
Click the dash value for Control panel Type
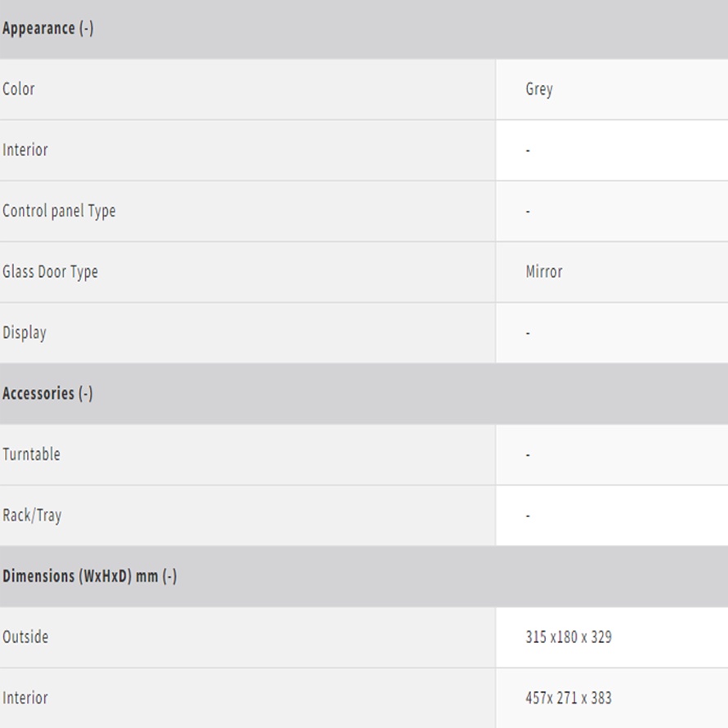(x=528, y=212)
